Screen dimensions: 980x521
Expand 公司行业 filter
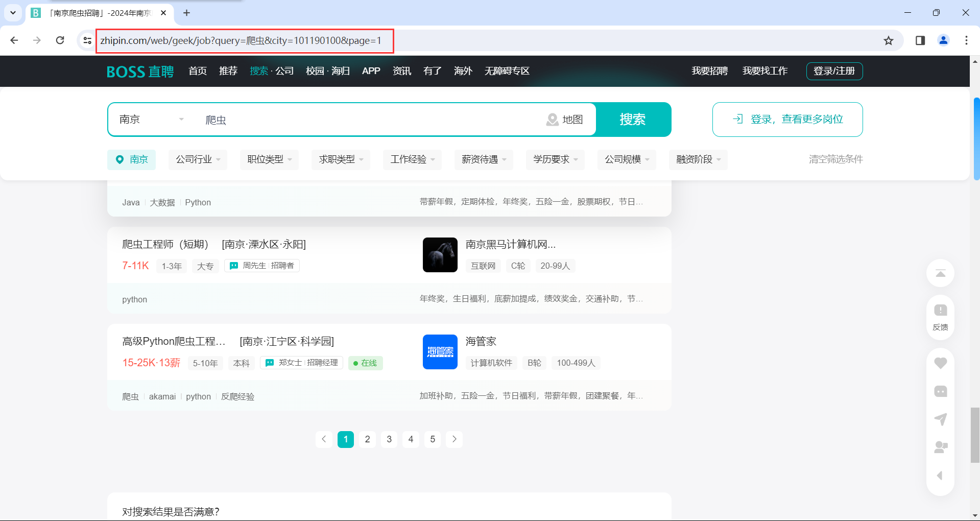198,159
